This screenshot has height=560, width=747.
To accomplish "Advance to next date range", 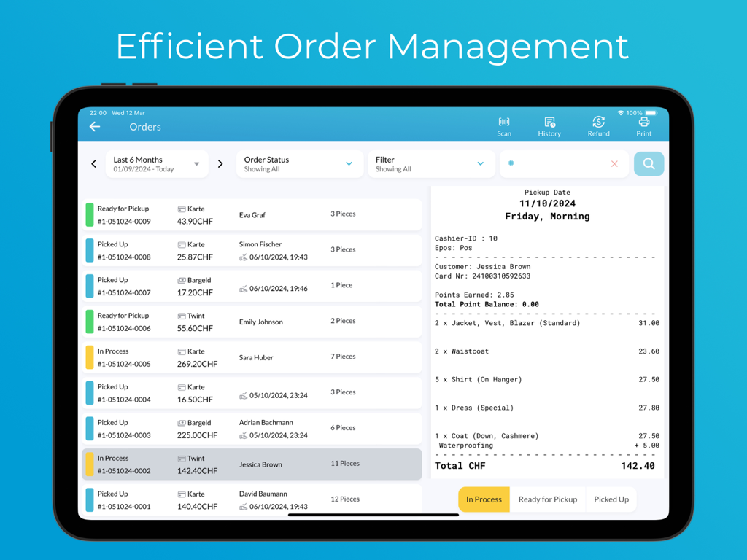I will (x=220, y=164).
